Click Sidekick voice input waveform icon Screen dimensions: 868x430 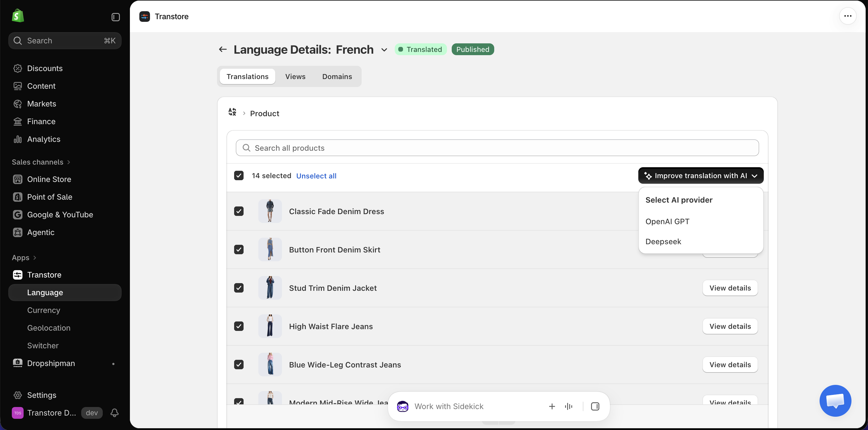coord(569,406)
